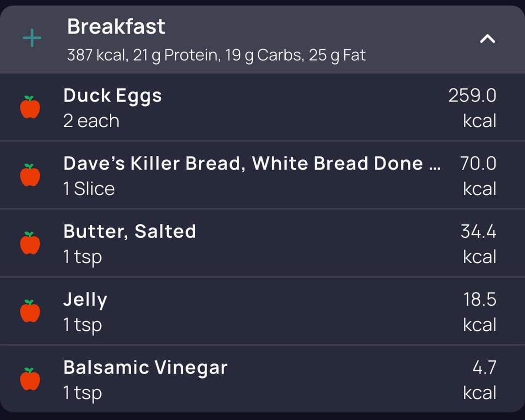The image size is (525, 420).
Task: Tap the 70.0 kcal value for bread
Action: pos(478,164)
